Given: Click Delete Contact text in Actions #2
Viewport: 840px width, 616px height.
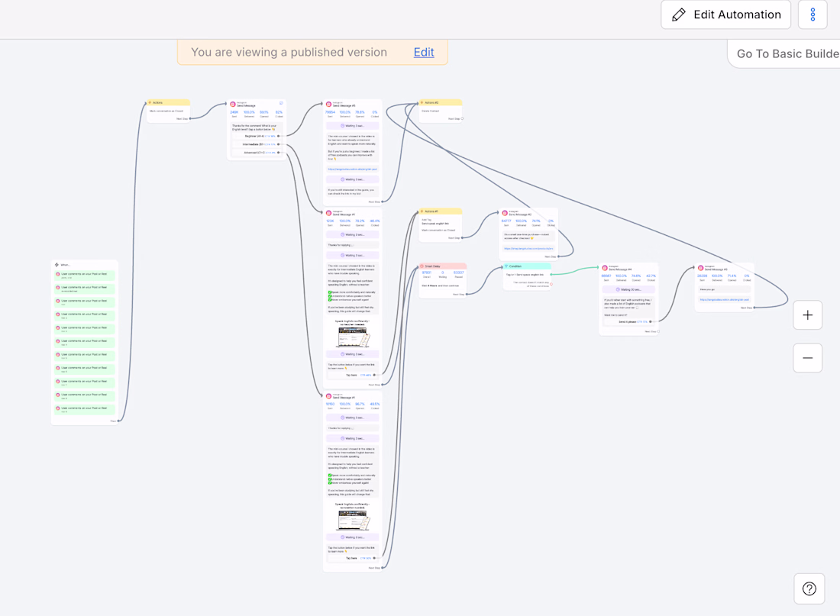Looking at the screenshot, I should 430,111.
